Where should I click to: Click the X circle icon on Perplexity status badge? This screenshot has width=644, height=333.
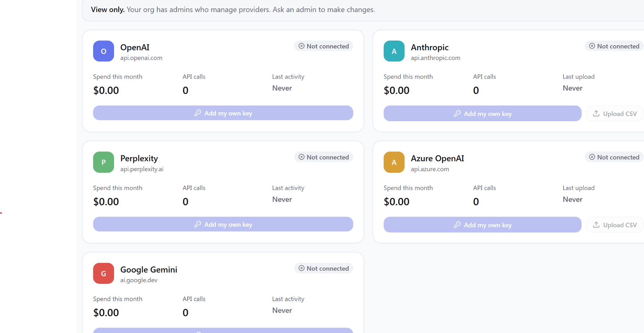pos(302,157)
